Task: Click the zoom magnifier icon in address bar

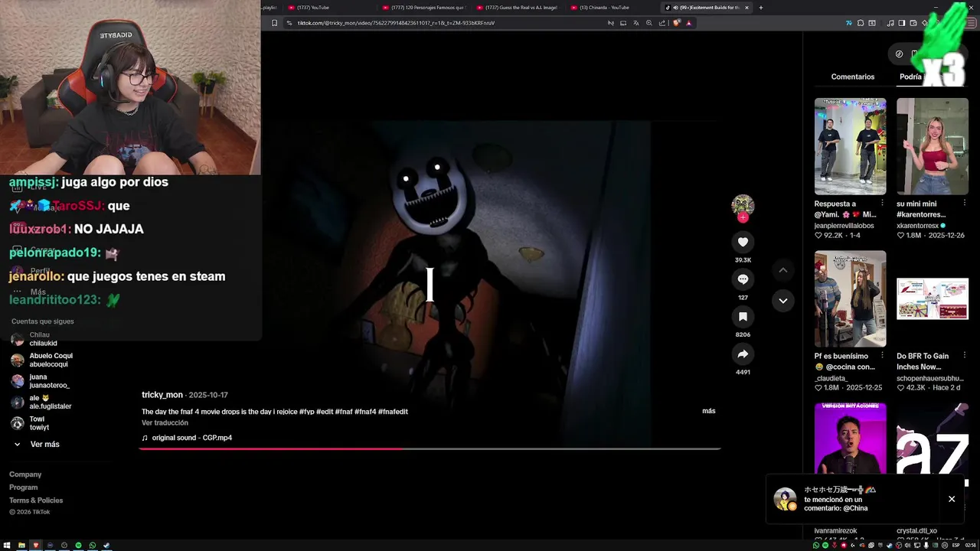Action: point(649,23)
